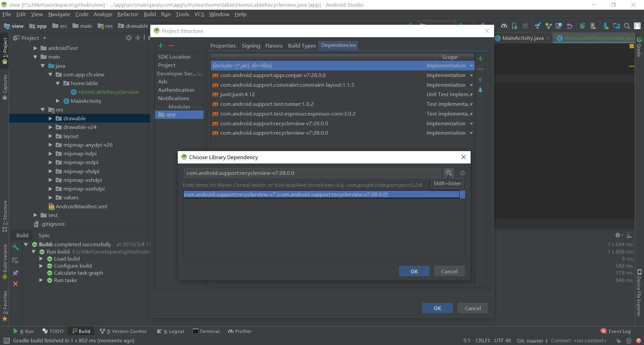Click the Stop square icon in toolbar

(x=525, y=26)
